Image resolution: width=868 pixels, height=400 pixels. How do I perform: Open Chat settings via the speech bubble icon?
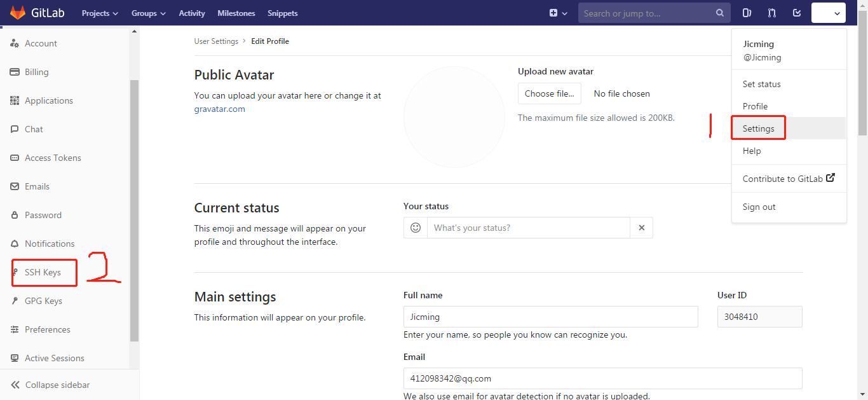coord(34,128)
